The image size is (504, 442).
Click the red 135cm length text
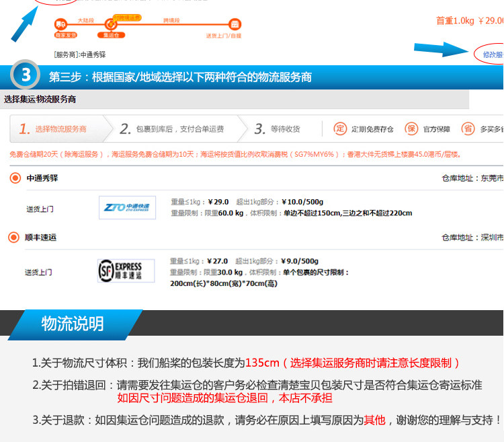coord(262,363)
